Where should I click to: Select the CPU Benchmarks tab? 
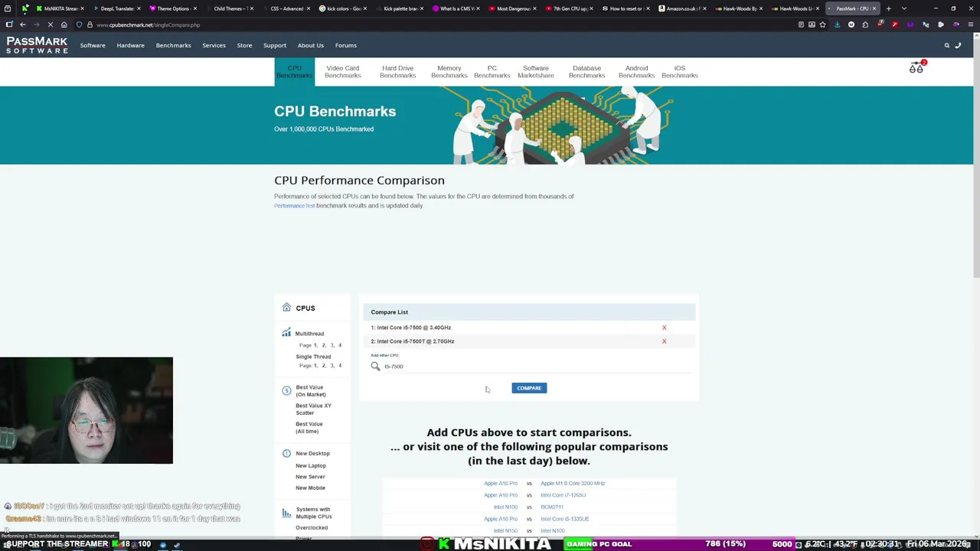click(294, 72)
